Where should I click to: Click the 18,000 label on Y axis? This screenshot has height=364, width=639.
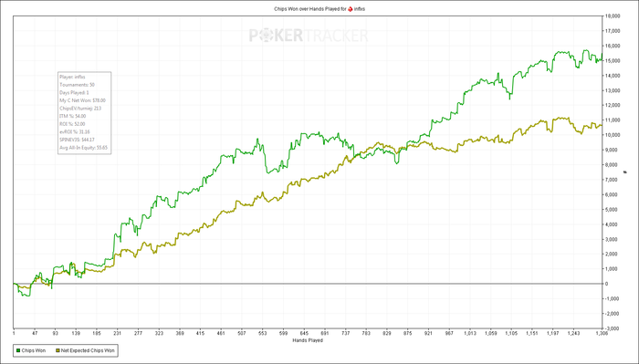click(613, 16)
